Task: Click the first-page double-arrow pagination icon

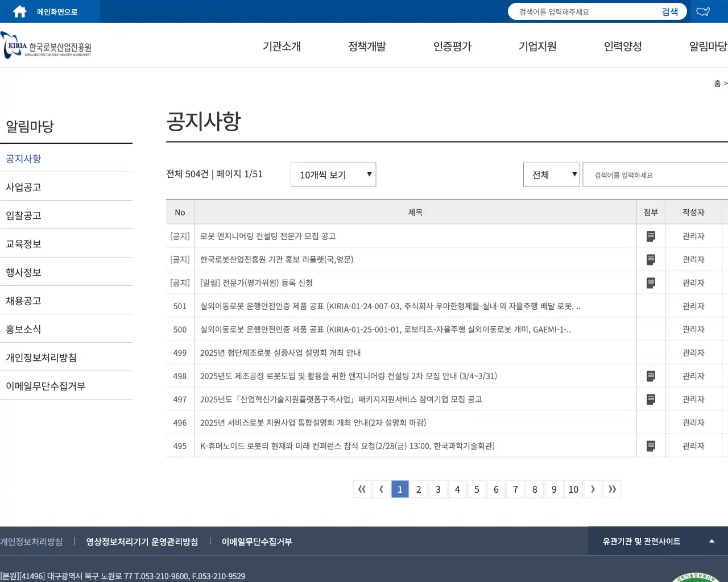Action: (x=362, y=489)
